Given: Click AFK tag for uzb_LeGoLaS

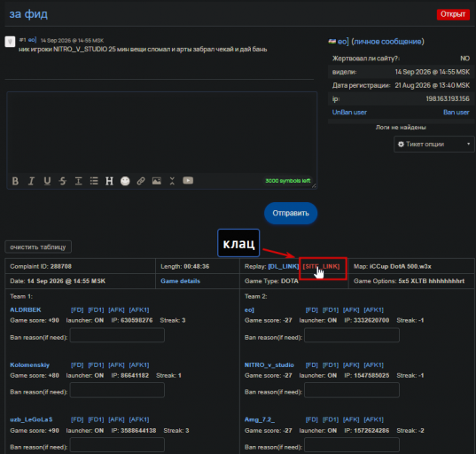Looking at the screenshot, I should (x=116, y=419).
